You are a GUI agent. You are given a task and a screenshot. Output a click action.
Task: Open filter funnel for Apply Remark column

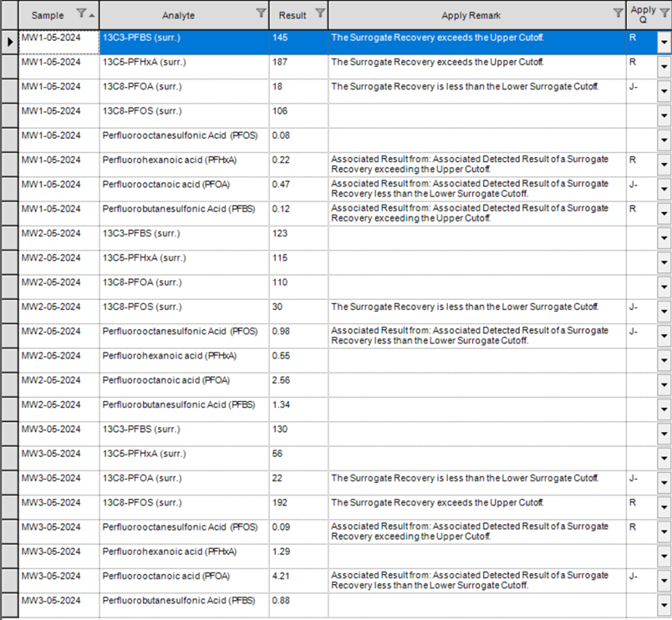(618, 13)
